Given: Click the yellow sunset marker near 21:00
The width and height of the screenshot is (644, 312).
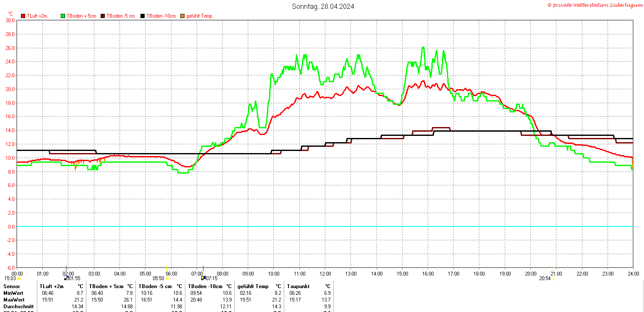Looking at the screenshot, I should click(x=553, y=268).
